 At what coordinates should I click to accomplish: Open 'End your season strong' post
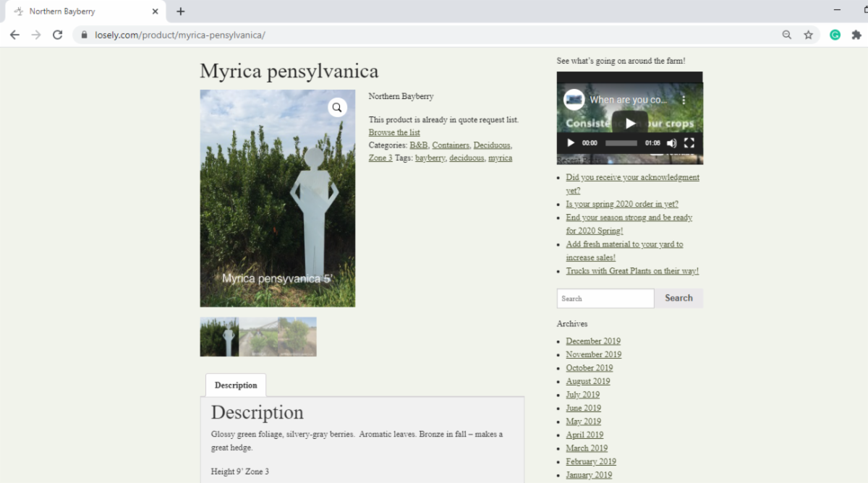click(x=629, y=224)
